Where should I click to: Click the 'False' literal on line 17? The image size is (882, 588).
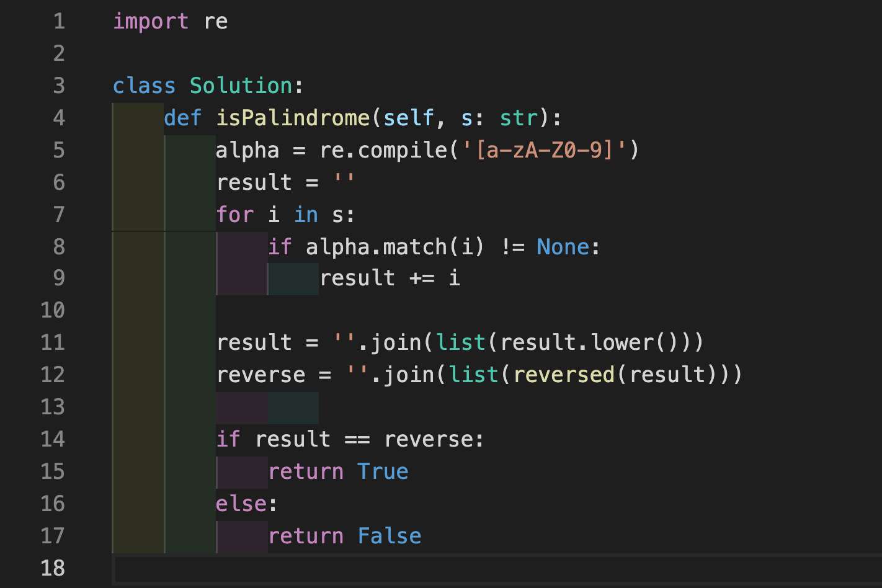(390, 536)
